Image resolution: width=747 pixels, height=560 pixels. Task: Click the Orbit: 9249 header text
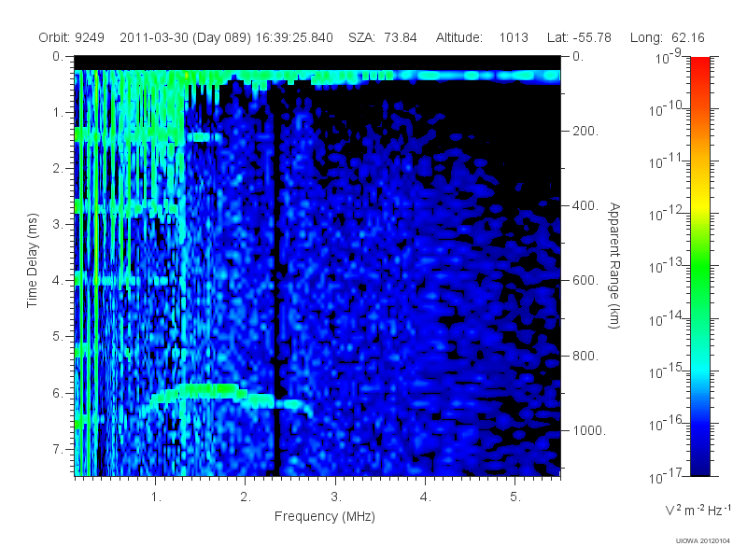72,37
